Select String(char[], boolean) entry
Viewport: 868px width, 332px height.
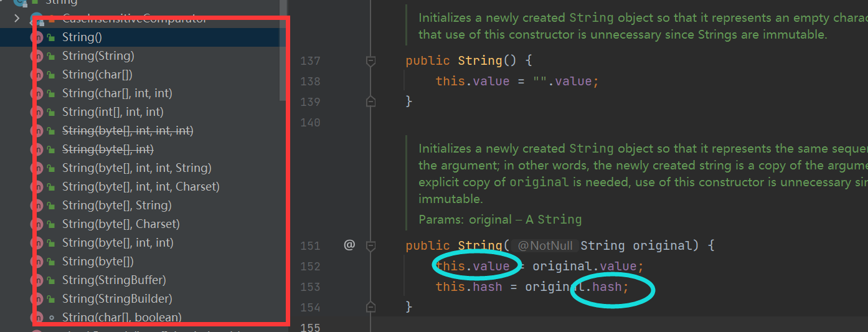pos(122,318)
